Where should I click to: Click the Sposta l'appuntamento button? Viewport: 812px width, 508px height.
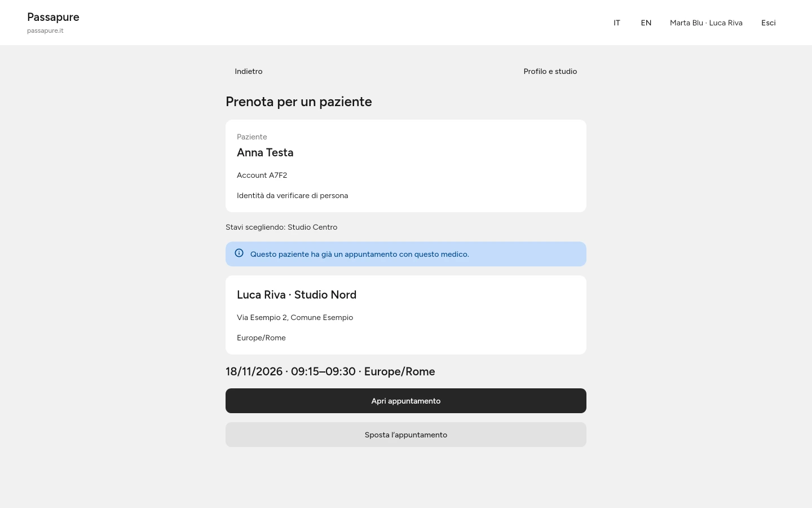pyautogui.click(x=406, y=435)
